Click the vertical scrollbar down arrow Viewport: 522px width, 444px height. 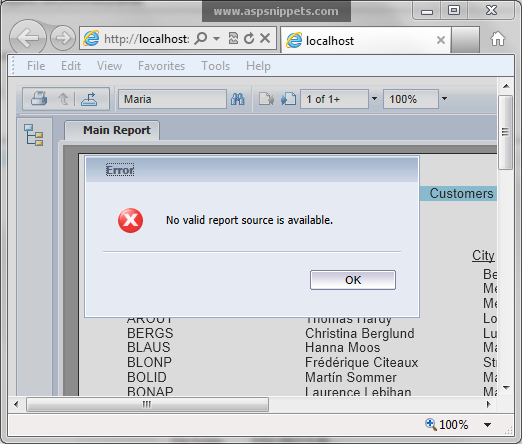point(506,388)
